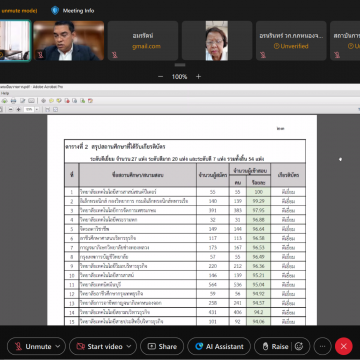360x360 pixels.
Task: Click the muted mic icon on man in suit tile
Action: 40,55
